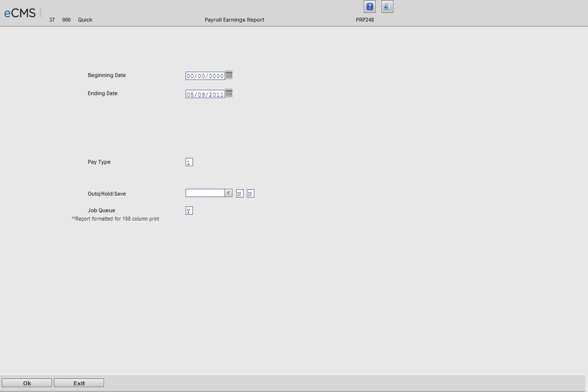Focus the Beginning Date input field
The image size is (588, 392).
(205, 76)
